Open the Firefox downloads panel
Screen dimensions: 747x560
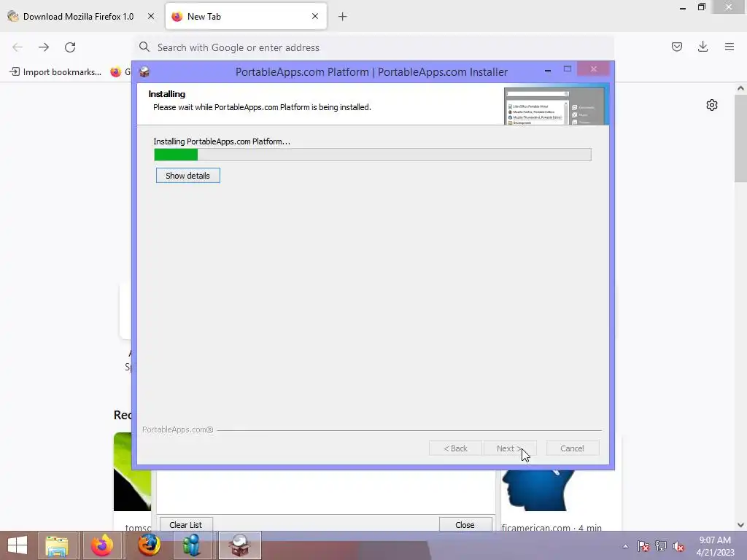point(703,47)
